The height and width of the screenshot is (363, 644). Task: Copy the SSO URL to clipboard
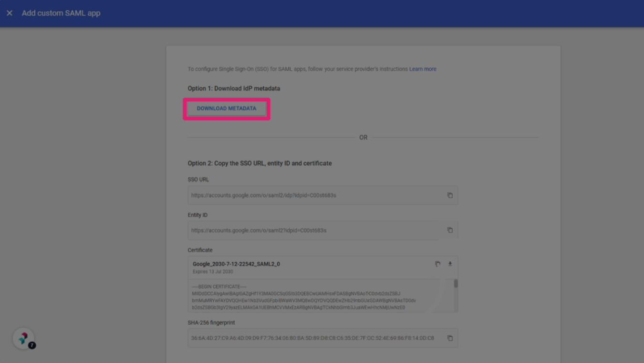(450, 195)
